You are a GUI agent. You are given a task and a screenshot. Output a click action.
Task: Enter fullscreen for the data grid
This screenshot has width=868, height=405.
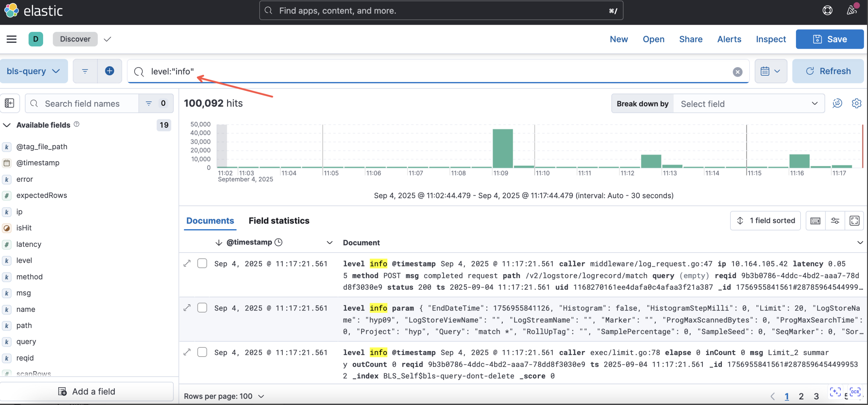[854, 221]
